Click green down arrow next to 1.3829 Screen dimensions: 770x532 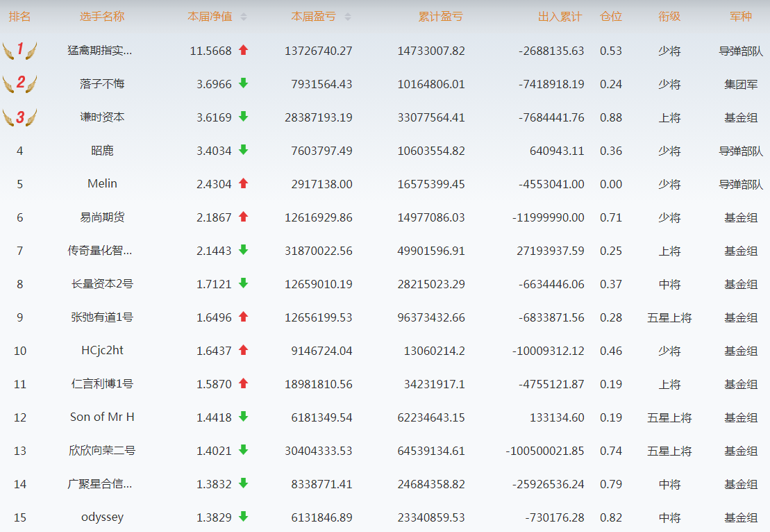(x=243, y=516)
